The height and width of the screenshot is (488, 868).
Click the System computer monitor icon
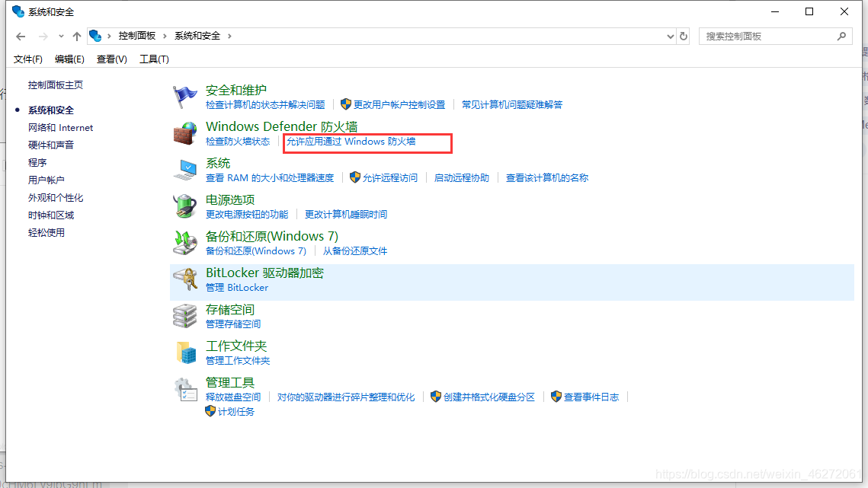(x=184, y=170)
